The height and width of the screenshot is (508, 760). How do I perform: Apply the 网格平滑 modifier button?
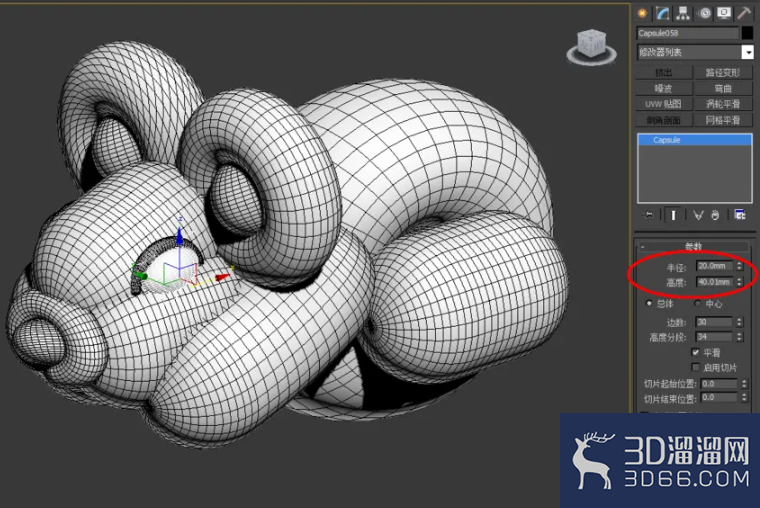tap(723, 120)
